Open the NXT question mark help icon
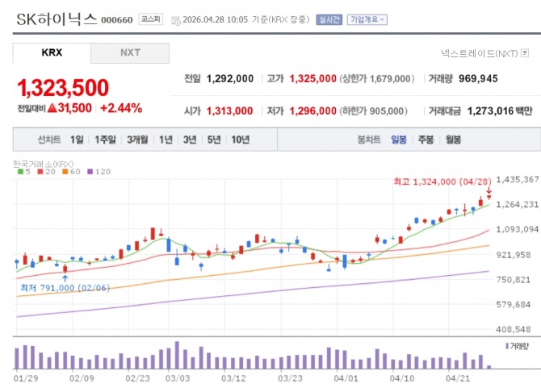 [525, 52]
